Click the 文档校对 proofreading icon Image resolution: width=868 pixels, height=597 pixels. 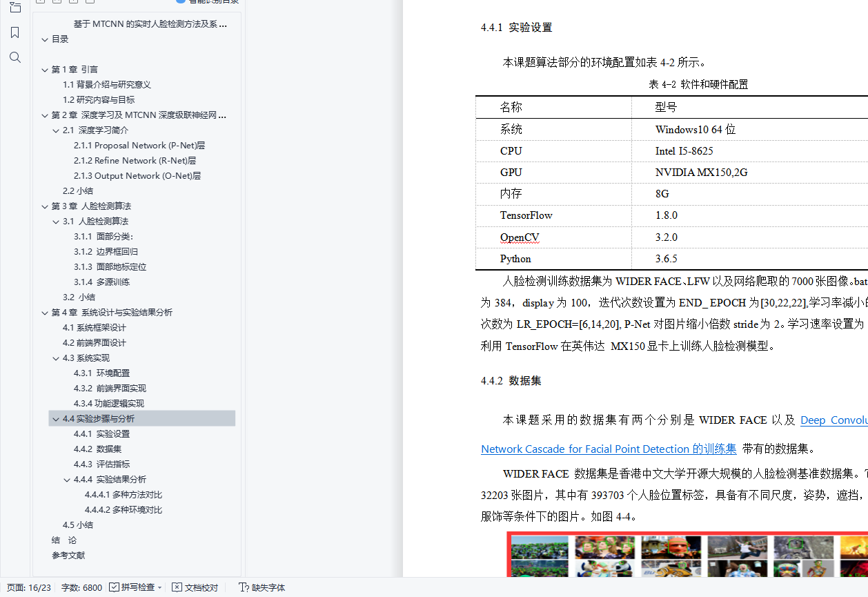click(x=177, y=587)
